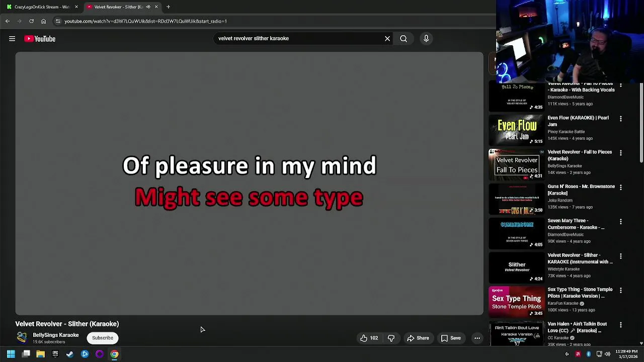Switch to the CrazyLegsOnKick Stream tab

(42, 7)
